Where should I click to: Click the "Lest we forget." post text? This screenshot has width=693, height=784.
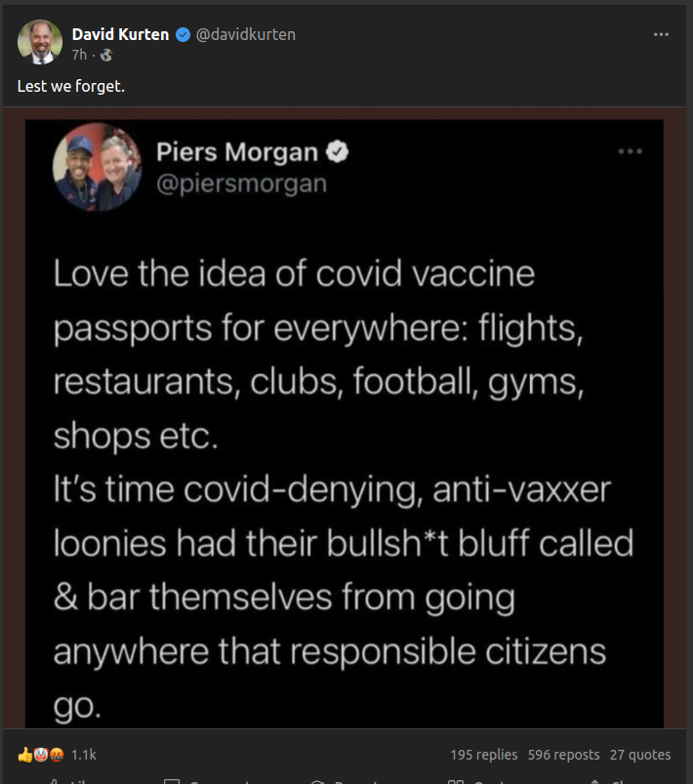[x=71, y=86]
